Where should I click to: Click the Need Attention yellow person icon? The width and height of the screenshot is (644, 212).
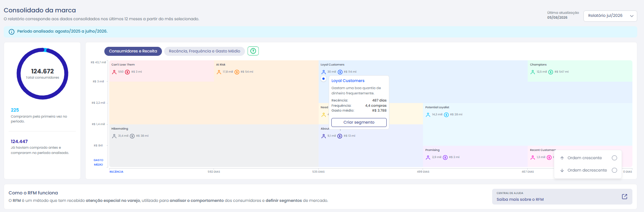(323, 115)
